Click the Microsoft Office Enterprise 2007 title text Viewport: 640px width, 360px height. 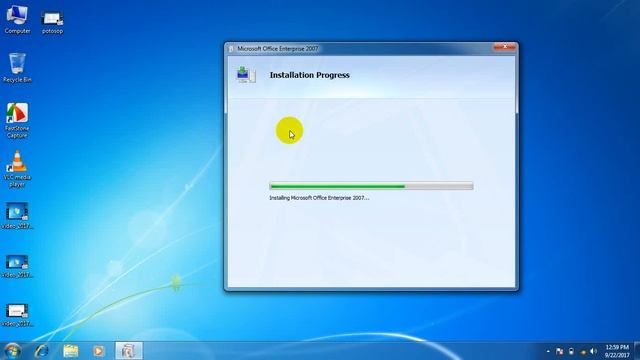[x=278, y=49]
